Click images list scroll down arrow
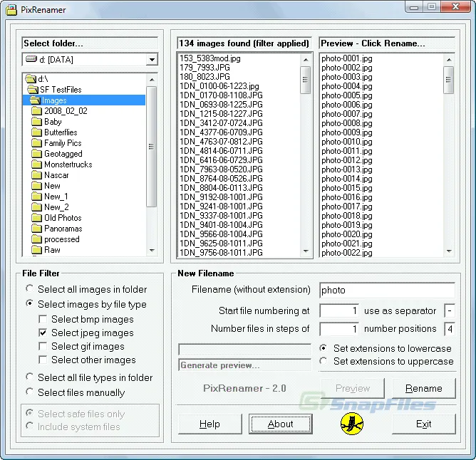 pos(306,251)
